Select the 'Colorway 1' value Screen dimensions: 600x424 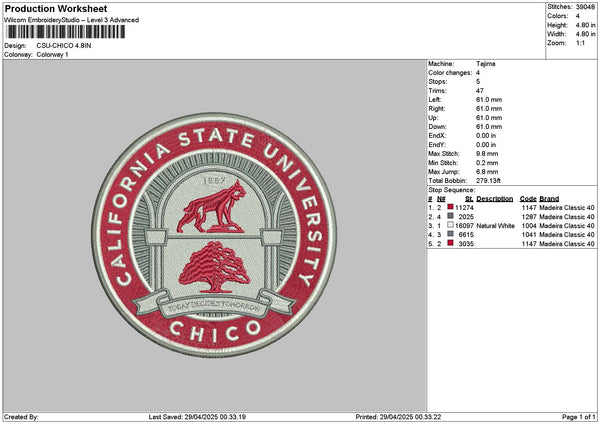pyautogui.click(x=52, y=55)
